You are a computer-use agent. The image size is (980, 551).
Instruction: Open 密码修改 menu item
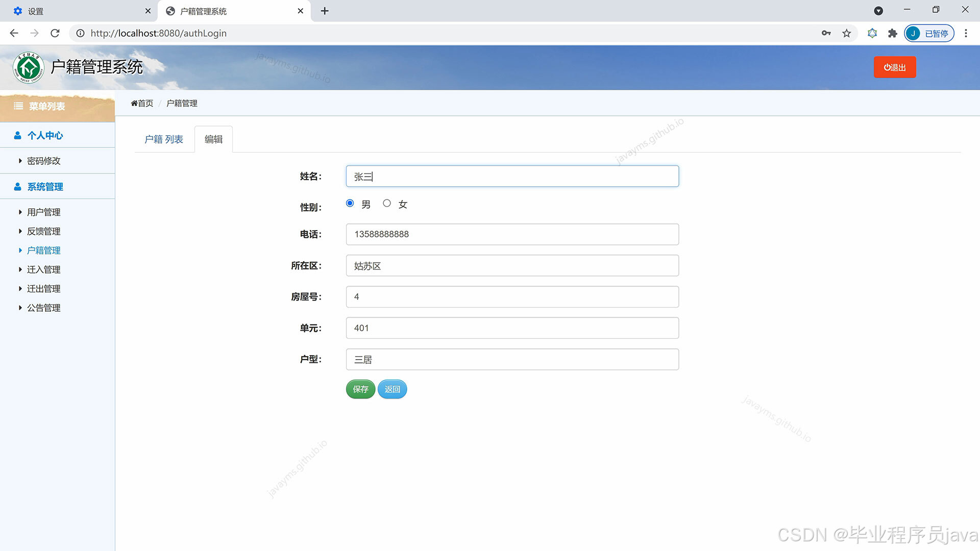pyautogui.click(x=44, y=161)
